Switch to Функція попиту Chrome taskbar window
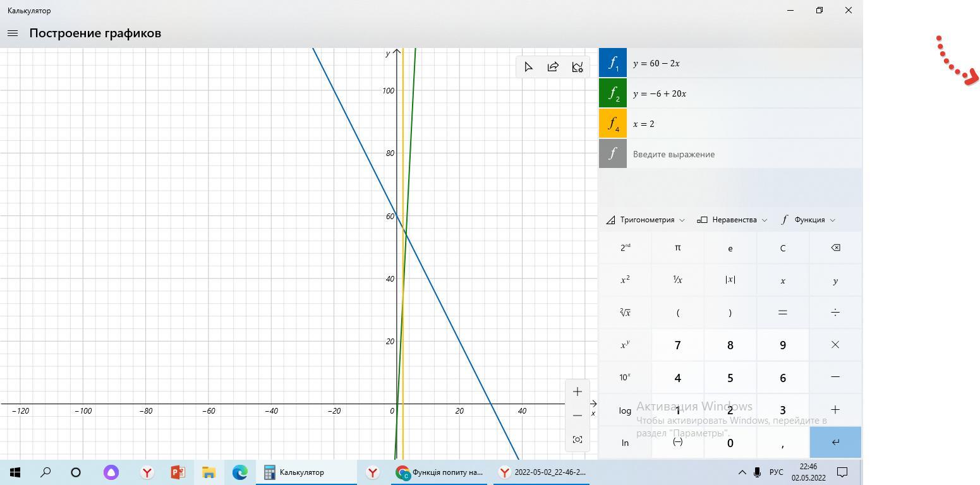 point(439,472)
